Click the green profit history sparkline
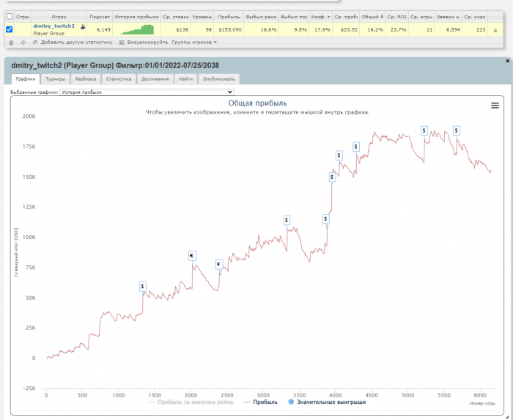This screenshot has height=420, width=513. (137, 29)
